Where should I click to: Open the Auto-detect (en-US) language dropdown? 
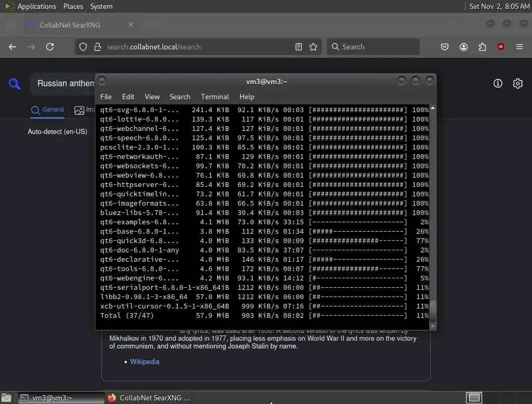(57, 131)
